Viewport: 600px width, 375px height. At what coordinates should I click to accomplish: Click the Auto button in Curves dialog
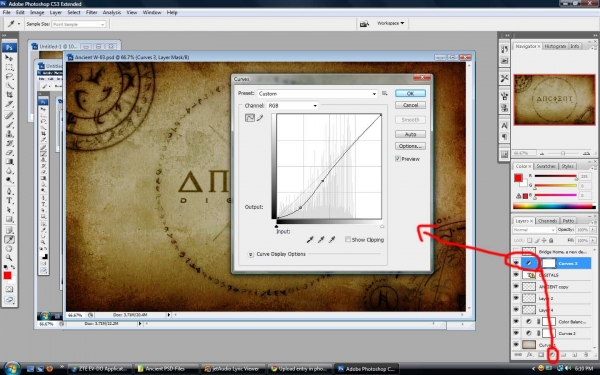click(x=410, y=134)
